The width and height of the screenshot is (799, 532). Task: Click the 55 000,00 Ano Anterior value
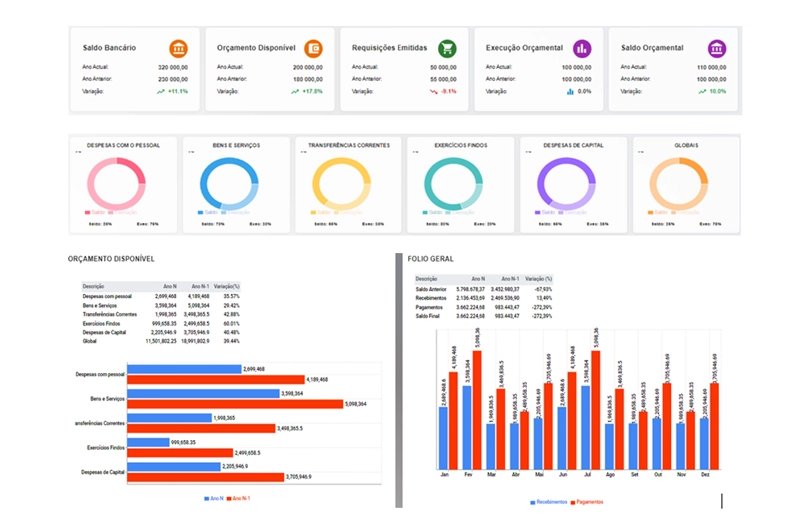point(443,80)
